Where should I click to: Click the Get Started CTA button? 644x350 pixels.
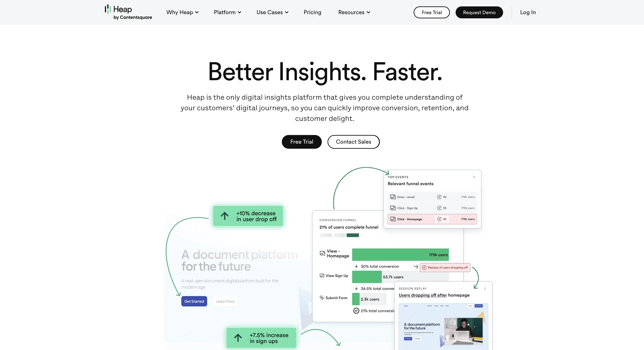tap(194, 301)
